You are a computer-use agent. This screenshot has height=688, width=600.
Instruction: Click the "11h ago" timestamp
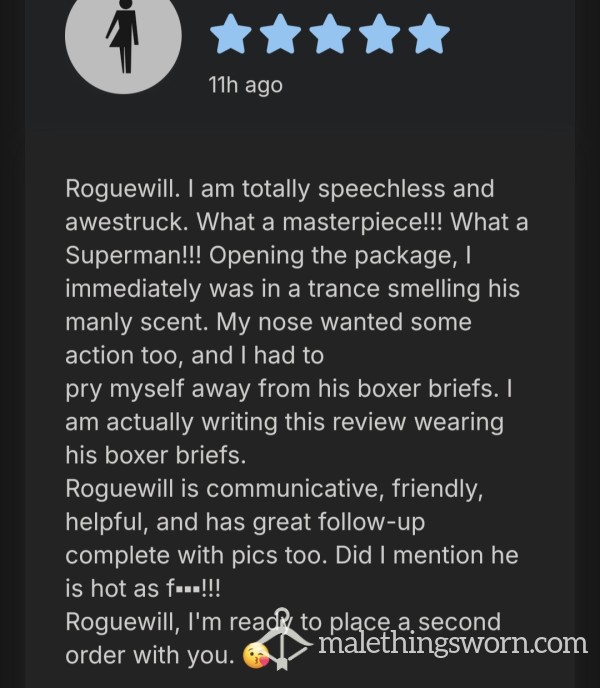[245, 85]
